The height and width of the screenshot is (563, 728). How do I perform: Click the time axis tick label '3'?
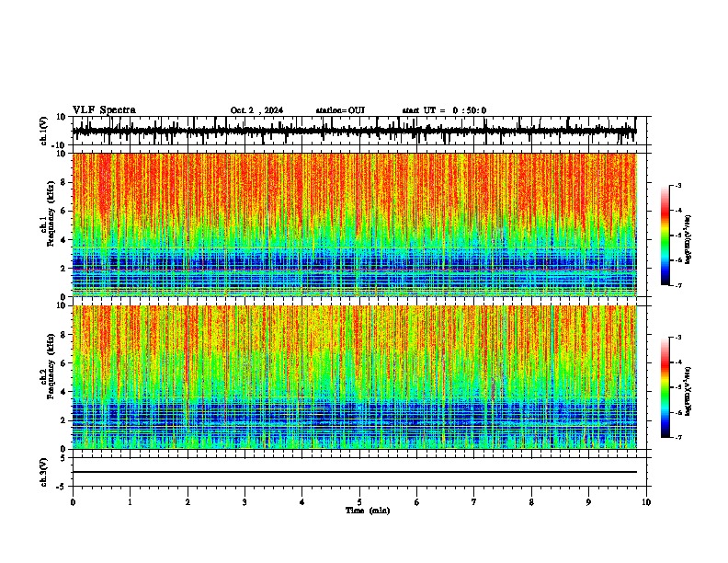[x=245, y=502]
